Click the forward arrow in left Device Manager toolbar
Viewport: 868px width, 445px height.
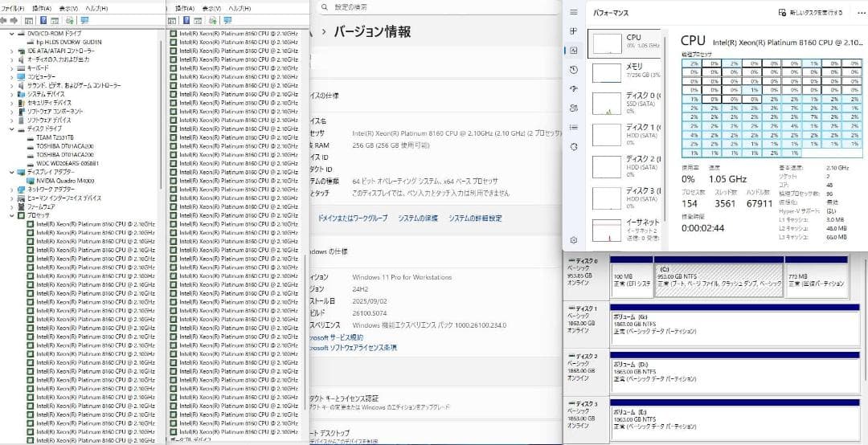(x=14, y=20)
